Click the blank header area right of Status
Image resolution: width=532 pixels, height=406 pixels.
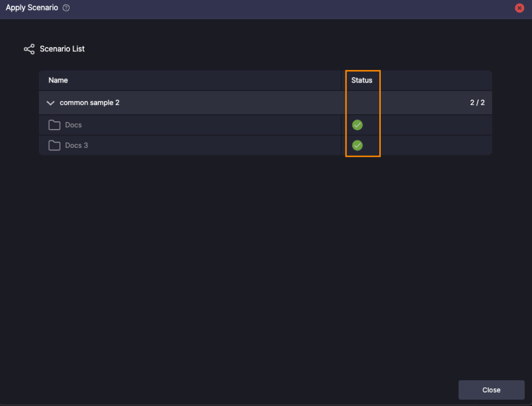[436, 80]
